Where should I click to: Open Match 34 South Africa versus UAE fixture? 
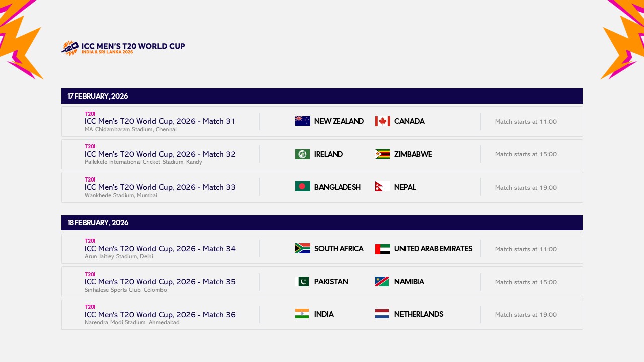[x=322, y=248]
